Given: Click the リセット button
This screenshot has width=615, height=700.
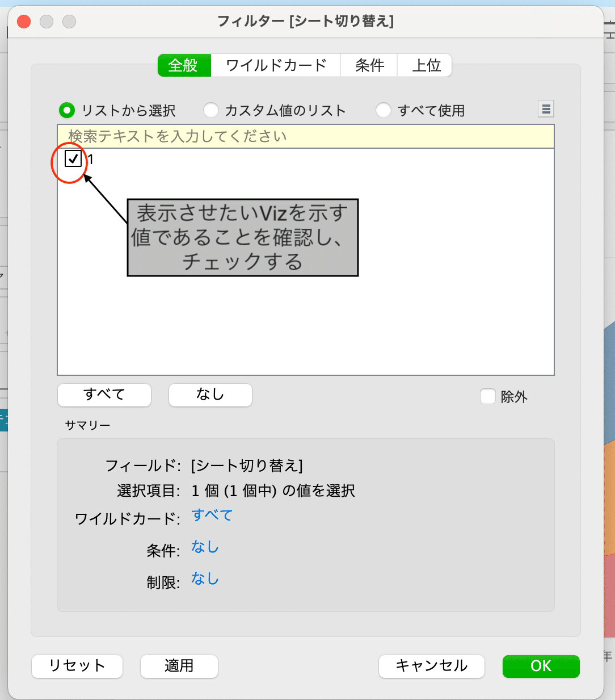Looking at the screenshot, I should [77, 666].
